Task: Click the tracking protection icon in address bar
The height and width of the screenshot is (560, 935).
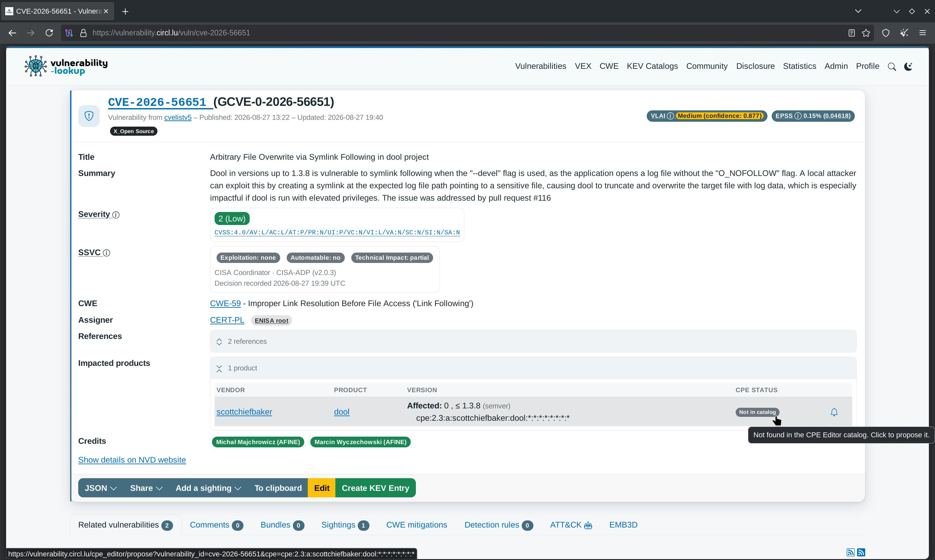Action: 69,33
